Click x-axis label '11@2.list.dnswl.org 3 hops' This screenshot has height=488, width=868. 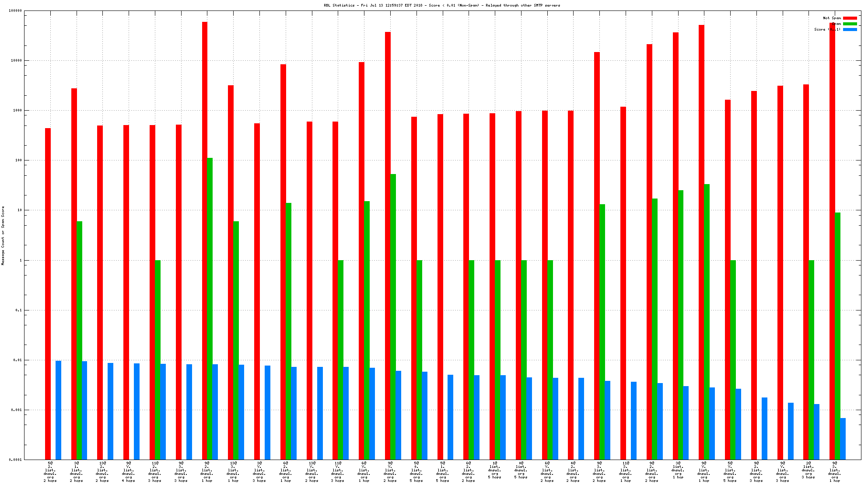[x=155, y=471]
